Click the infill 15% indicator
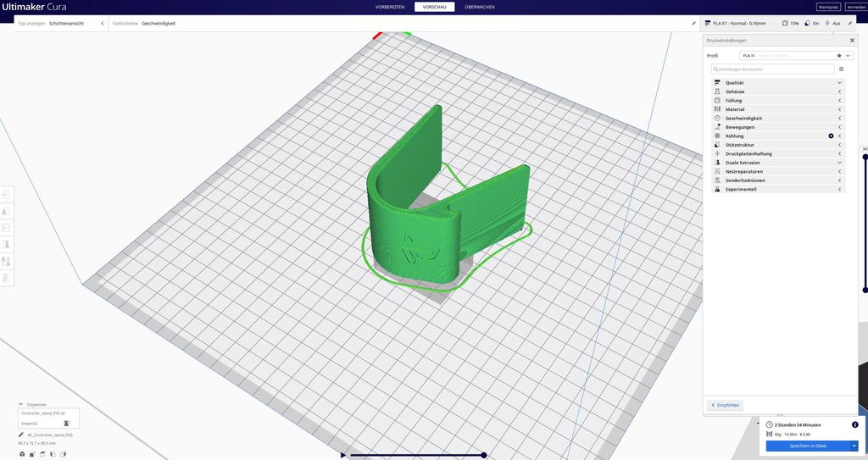The height and width of the screenshot is (460, 868). (790, 23)
